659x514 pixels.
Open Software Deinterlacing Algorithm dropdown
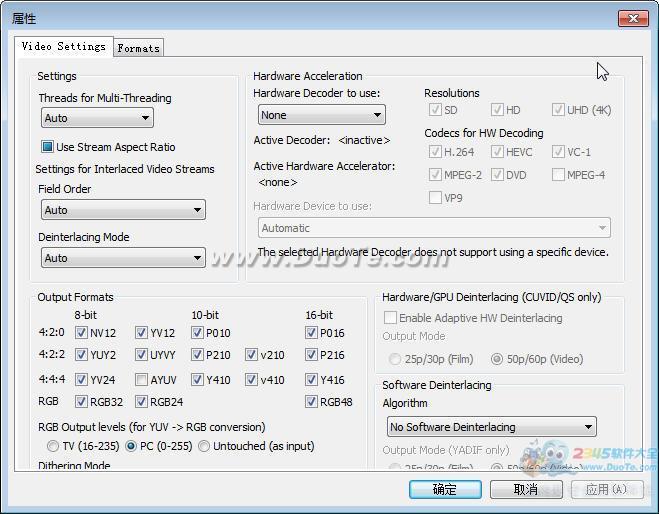tap(491, 427)
